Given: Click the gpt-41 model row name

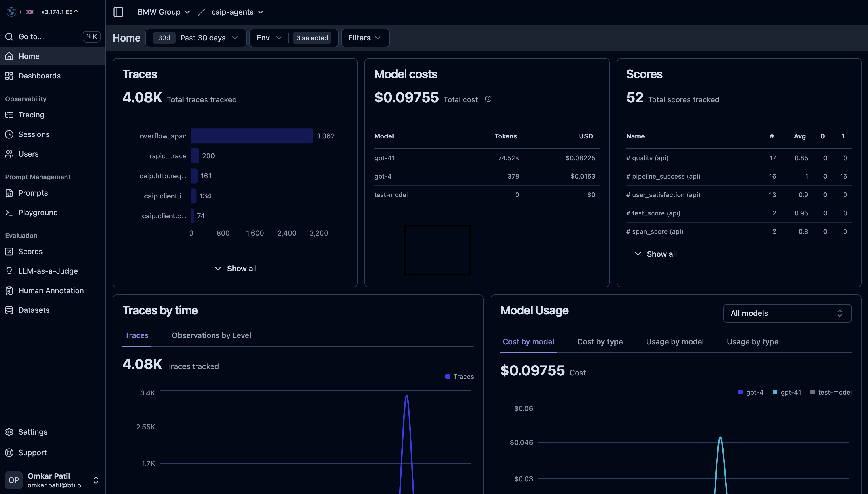Looking at the screenshot, I should click(x=384, y=158).
